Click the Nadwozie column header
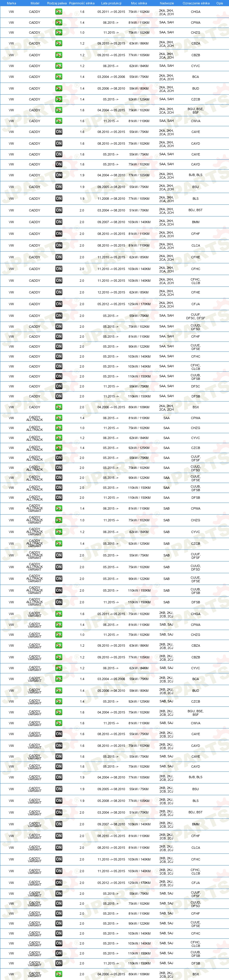The height and width of the screenshot is (980, 229). pos(167,3)
